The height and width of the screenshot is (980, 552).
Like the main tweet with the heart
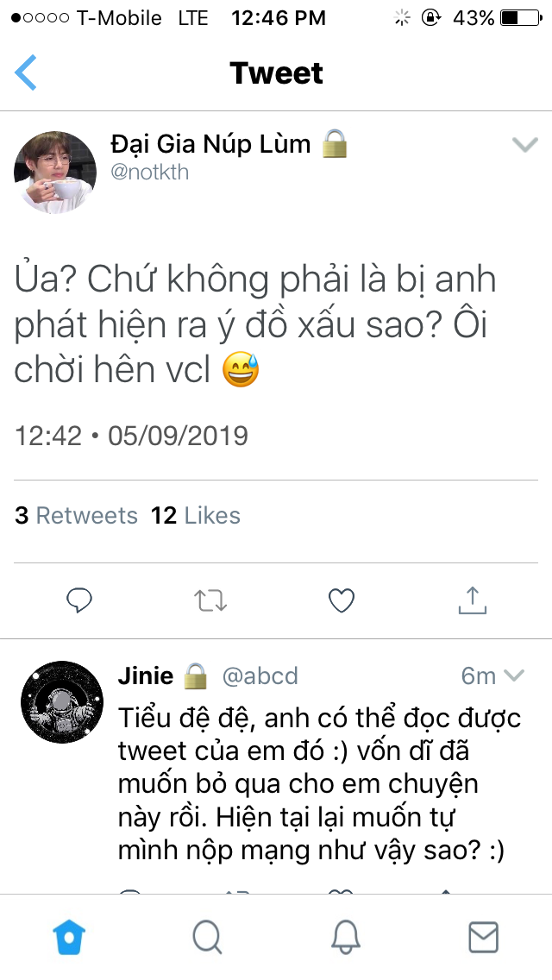342,600
